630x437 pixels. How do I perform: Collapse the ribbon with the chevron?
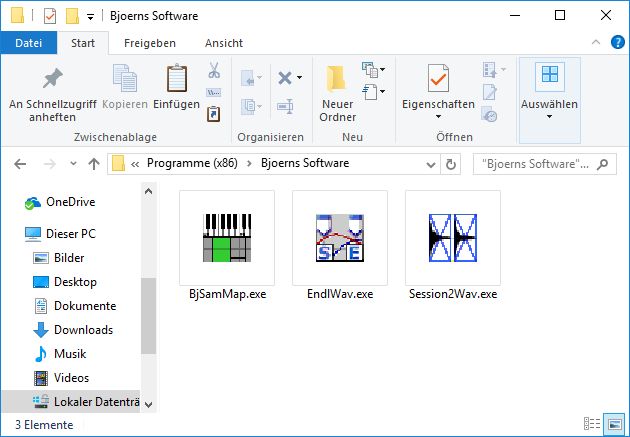(596, 42)
